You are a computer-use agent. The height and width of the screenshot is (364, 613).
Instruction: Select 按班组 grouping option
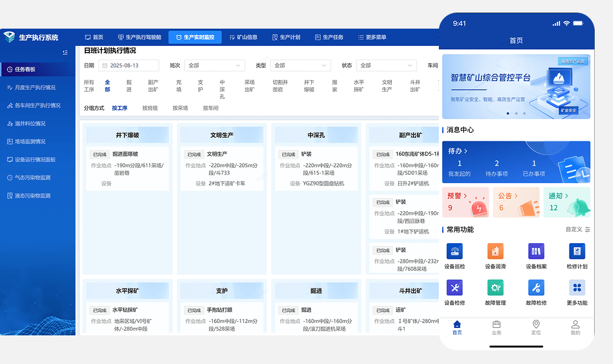pyautogui.click(x=150, y=108)
